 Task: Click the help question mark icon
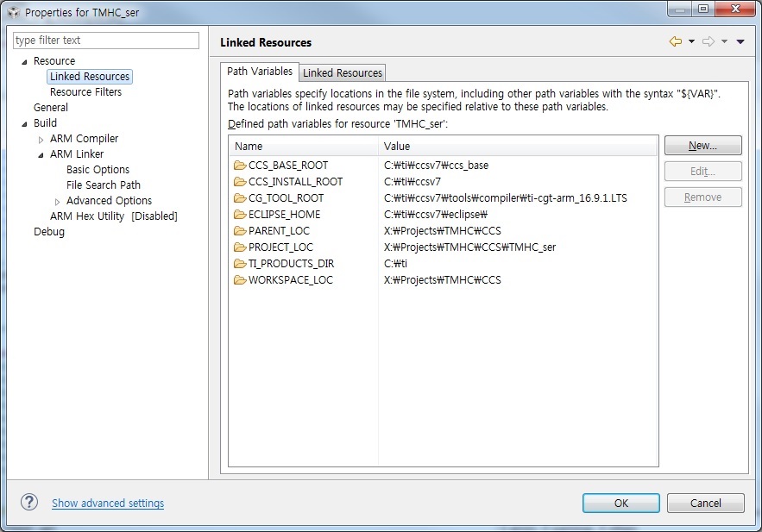[x=29, y=502]
